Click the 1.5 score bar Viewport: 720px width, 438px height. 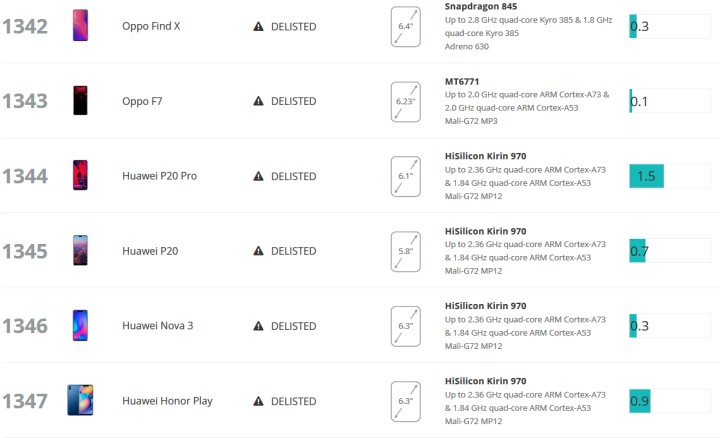tap(646, 176)
